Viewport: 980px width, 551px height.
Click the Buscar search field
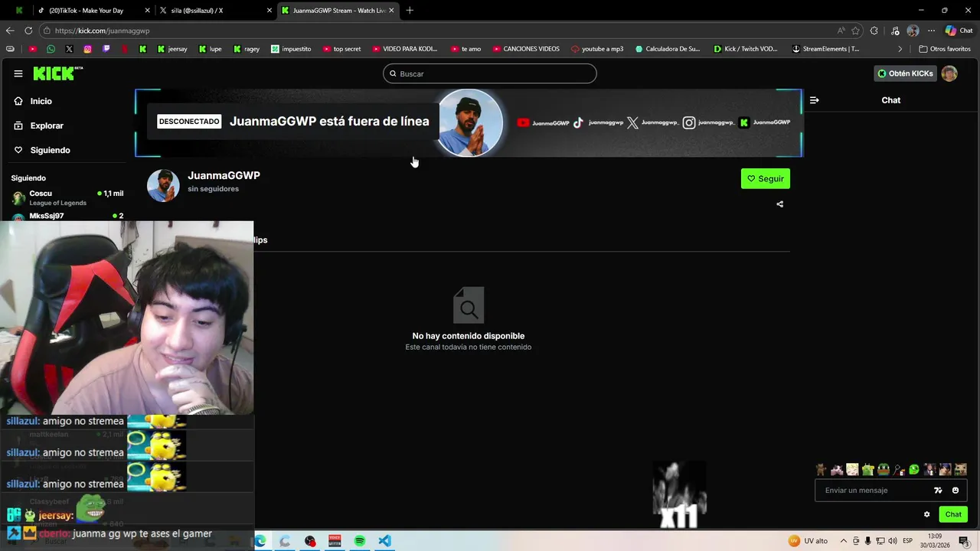(x=490, y=73)
